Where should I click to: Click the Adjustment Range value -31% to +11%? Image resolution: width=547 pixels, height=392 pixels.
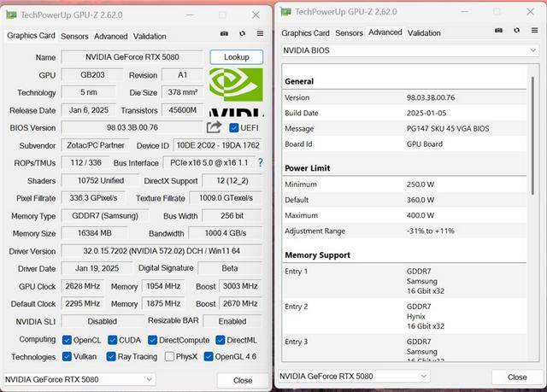coord(431,231)
